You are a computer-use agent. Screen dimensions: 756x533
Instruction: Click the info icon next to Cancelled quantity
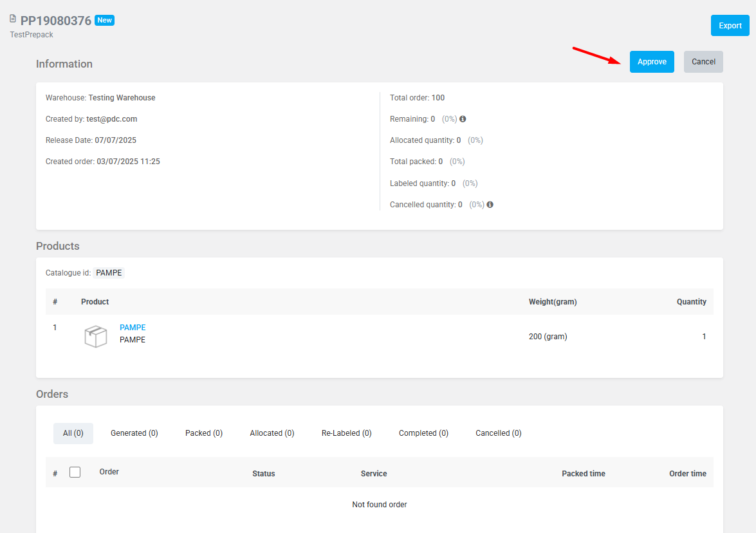[x=490, y=205]
